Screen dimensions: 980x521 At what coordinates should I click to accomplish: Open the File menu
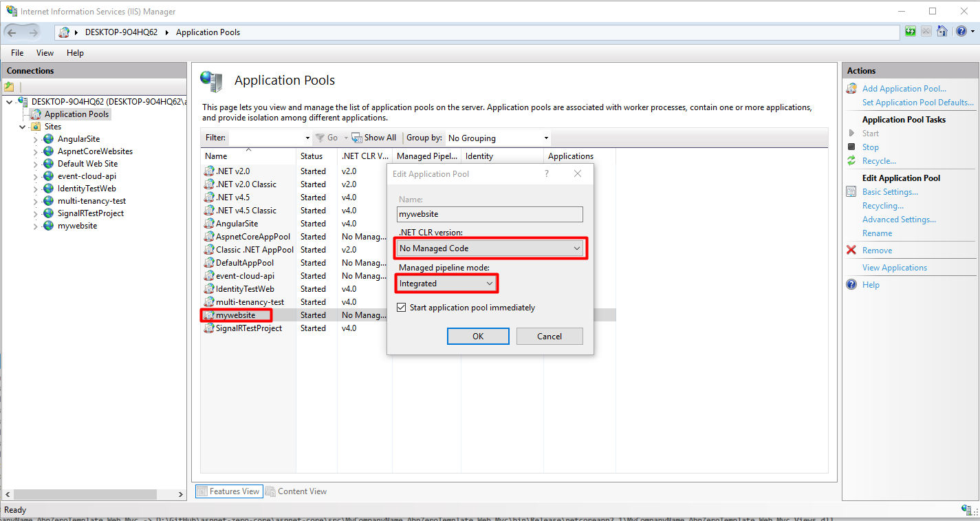coord(17,53)
